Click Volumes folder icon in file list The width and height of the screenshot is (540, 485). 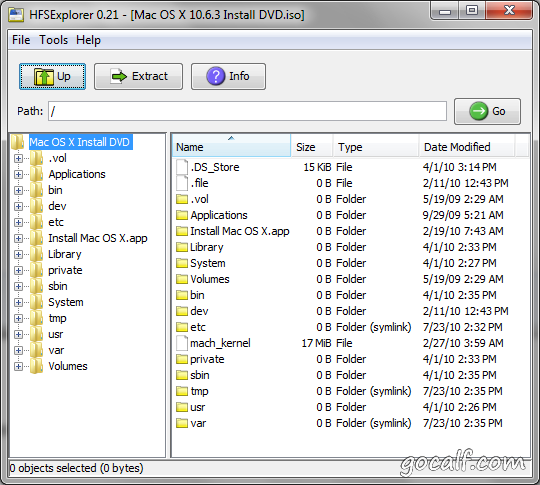pyautogui.click(x=182, y=279)
